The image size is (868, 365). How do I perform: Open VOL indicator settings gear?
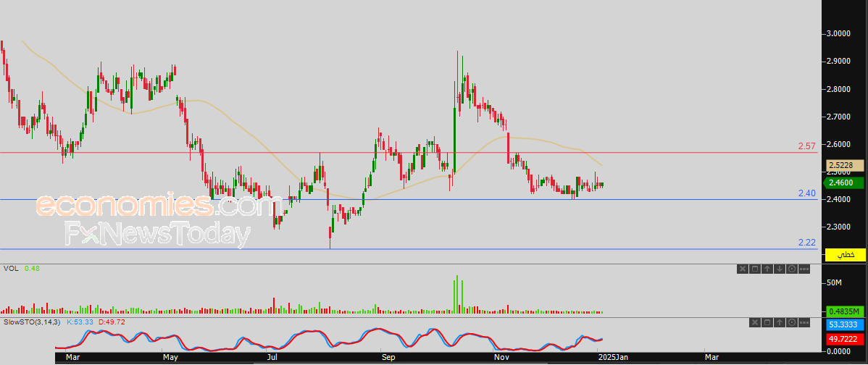792,269
